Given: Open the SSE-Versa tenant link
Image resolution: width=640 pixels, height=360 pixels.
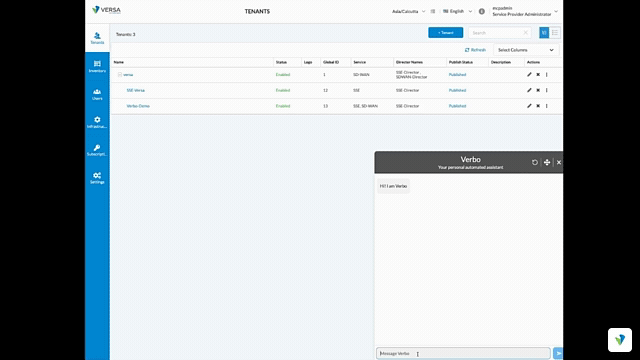Looking at the screenshot, I should tap(136, 90).
